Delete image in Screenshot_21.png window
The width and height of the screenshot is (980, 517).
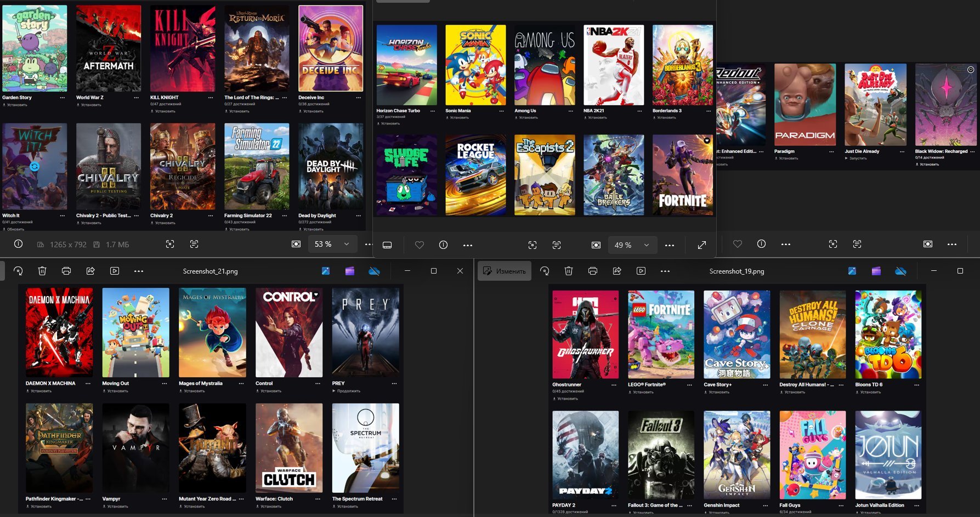point(42,271)
